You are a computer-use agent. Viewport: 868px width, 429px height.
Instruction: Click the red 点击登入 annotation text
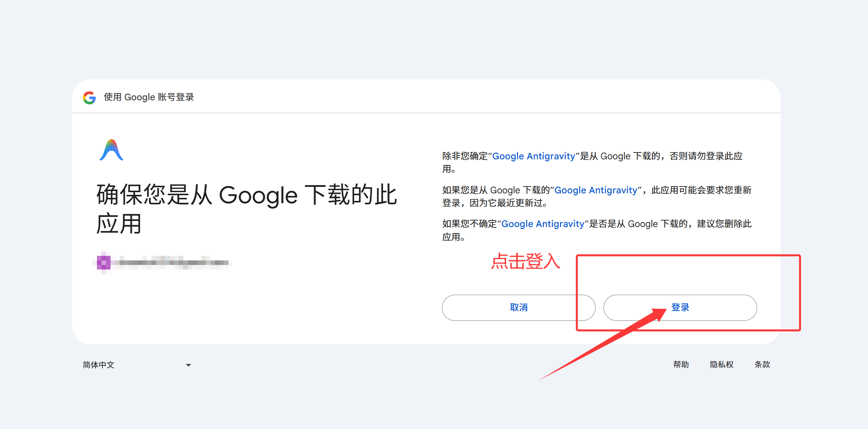coord(525,261)
